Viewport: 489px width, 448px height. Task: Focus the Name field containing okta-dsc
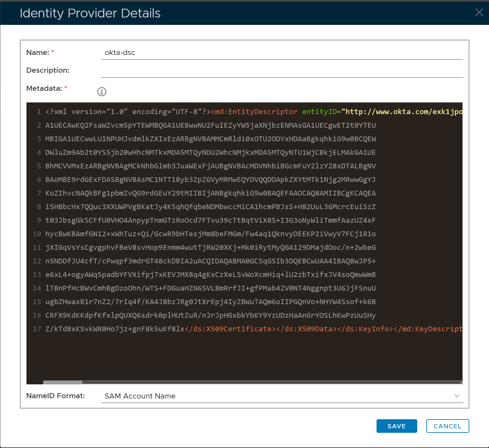click(282, 53)
